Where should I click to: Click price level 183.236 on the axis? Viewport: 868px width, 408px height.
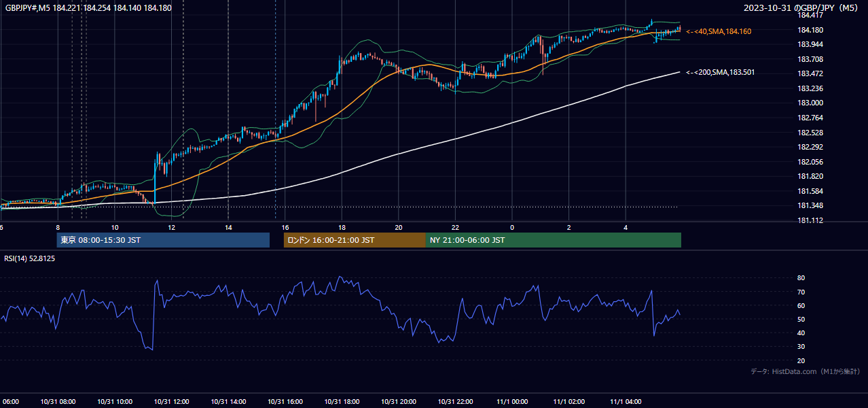tap(810, 88)
